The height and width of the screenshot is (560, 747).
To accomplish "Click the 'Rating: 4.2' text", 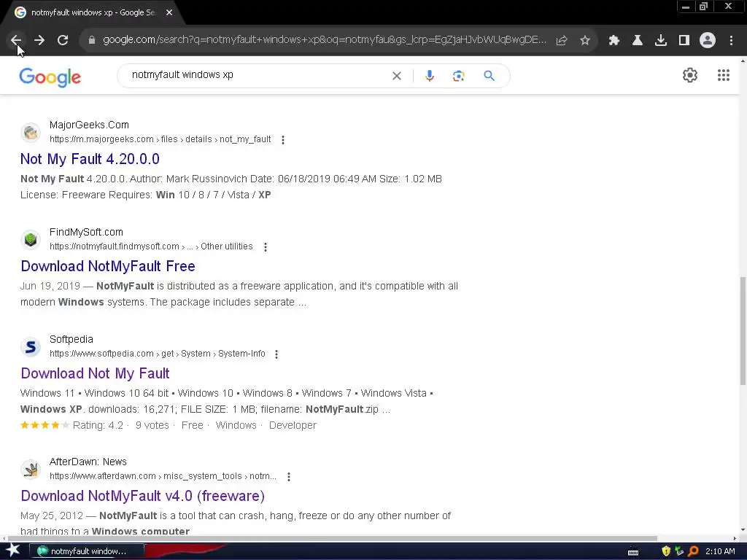I will tap(98, 425).
